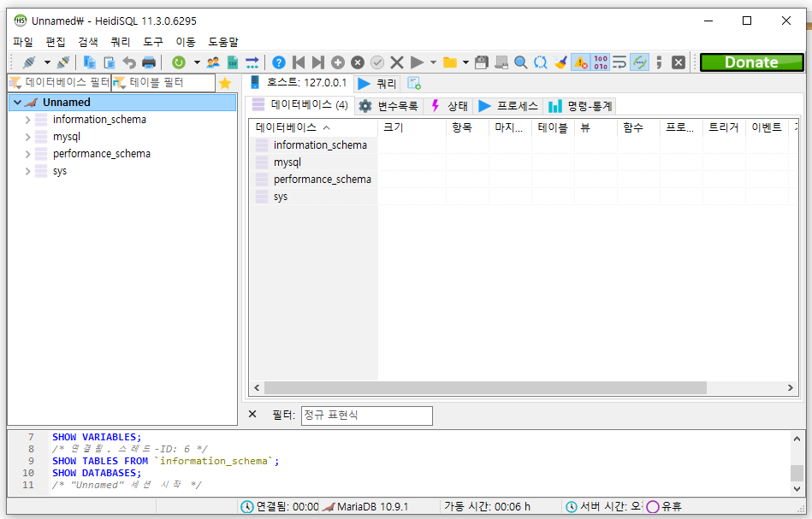
Task: Click the new query tab icon
Action: tap(414, 83)
